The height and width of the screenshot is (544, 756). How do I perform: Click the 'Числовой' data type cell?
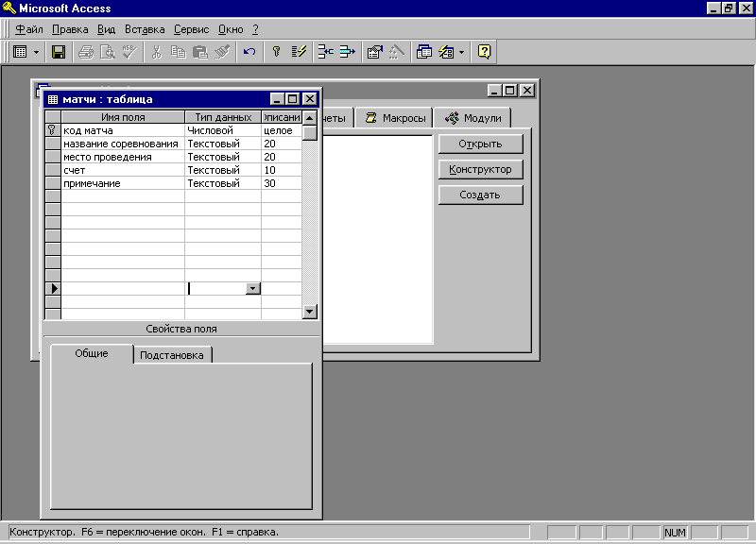point(223,130)
